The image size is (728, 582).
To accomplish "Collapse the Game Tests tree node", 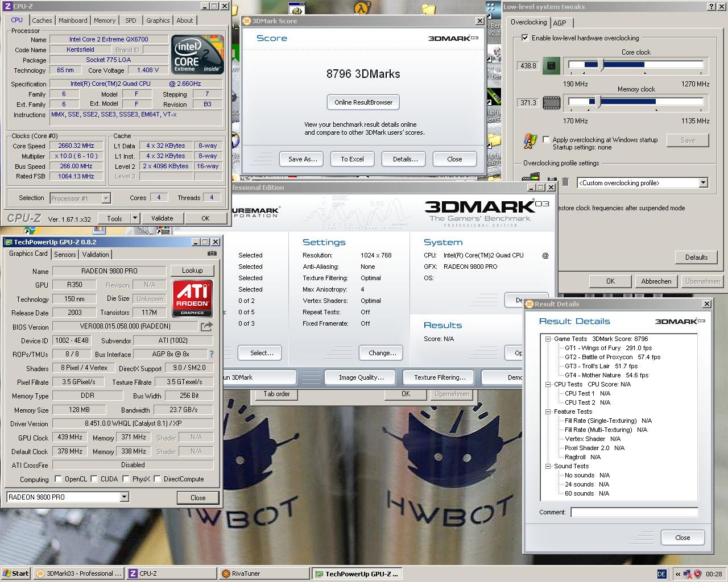I will (548, 339).
